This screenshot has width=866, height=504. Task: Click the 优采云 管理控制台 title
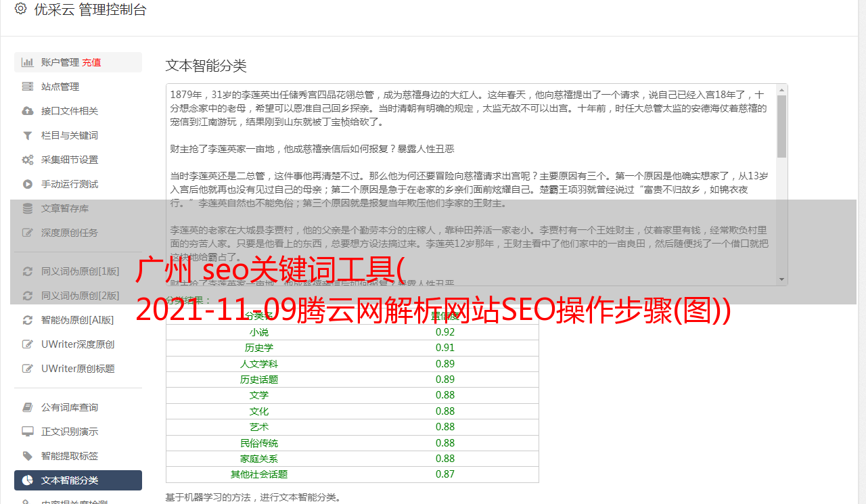point(90,9)
